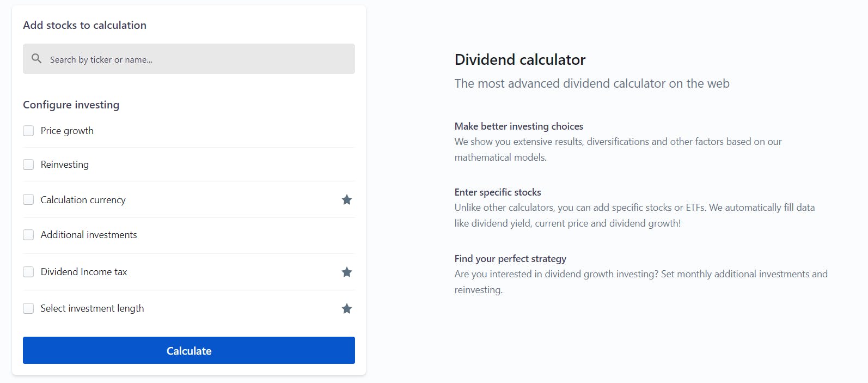This screenshot has height=383, width=868.
Task: Tick the Reinvesting checkbox
Action: tap(28, 165)
